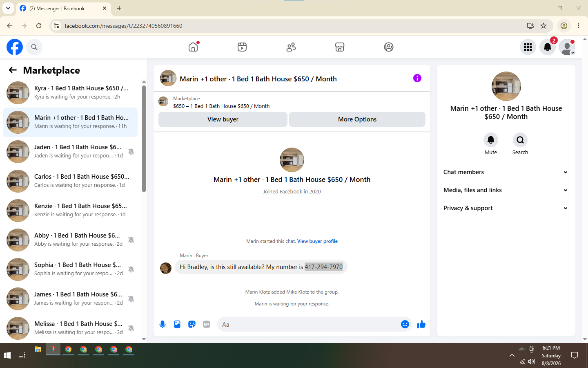Click the listing thumbnail in the Marketplace banner

pyautogui.click(x=163, y=101)
